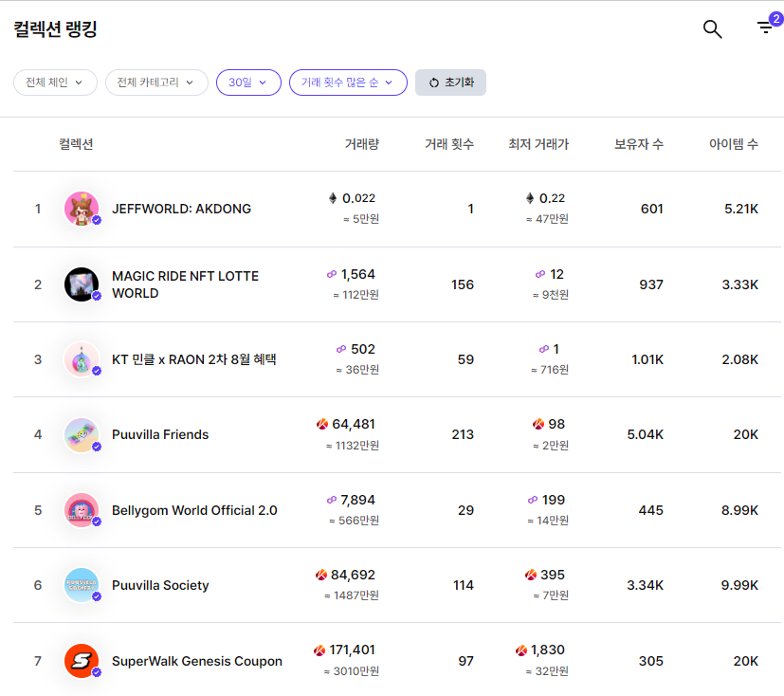Open KT 민클 x RAON avatar image

[82, 359]
